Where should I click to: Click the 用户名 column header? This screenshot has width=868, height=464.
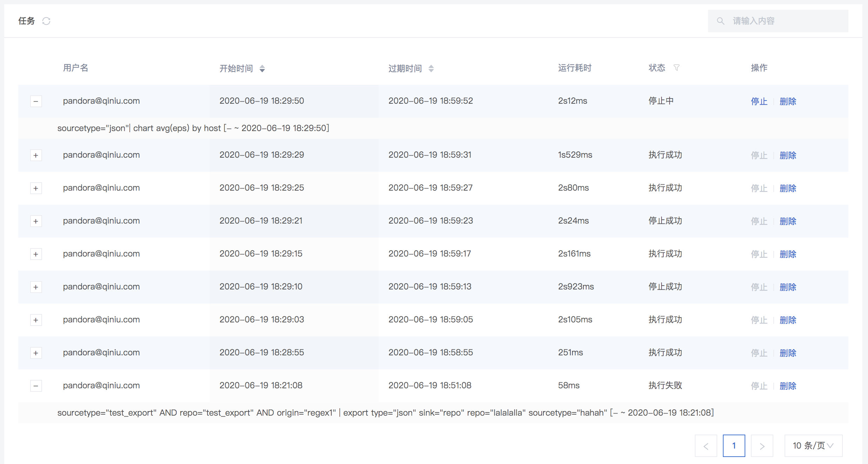point(76,68)
